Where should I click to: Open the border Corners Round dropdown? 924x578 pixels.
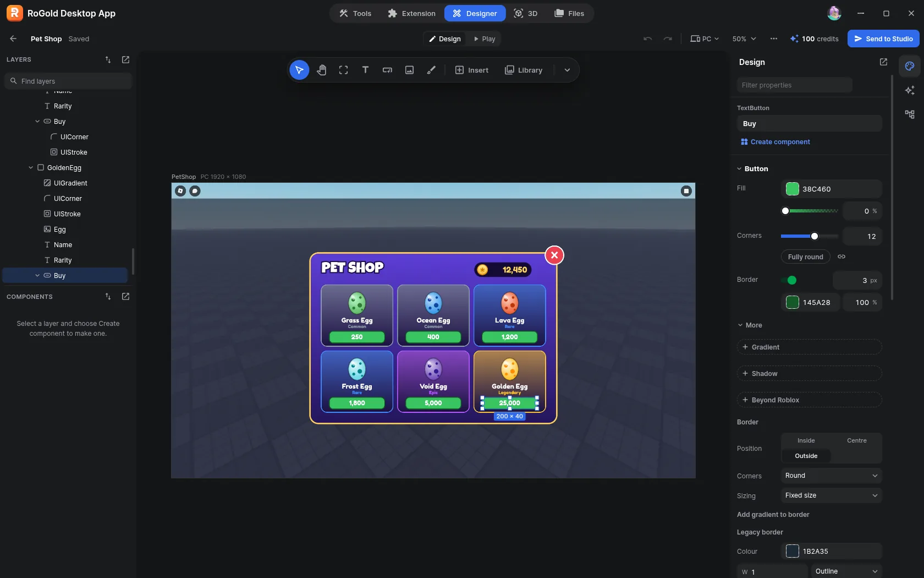pos(832,476)
